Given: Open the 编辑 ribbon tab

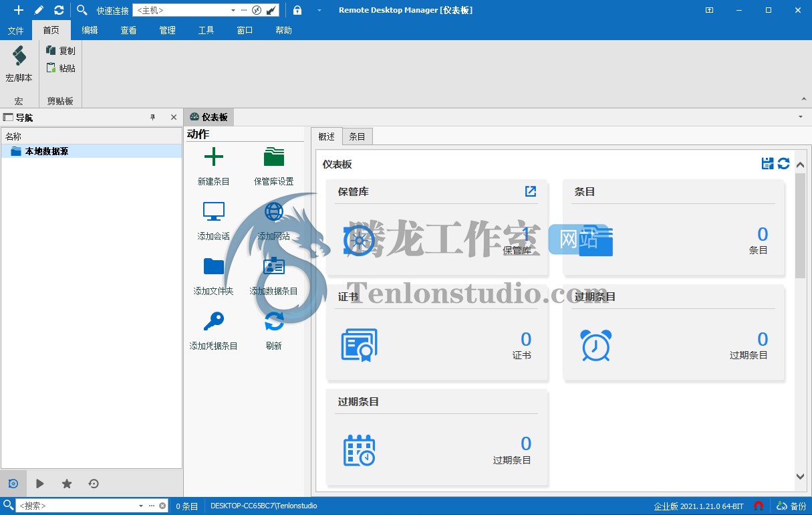Looking at the screenshot, I should pyautogui.click(x=90, y=30).
